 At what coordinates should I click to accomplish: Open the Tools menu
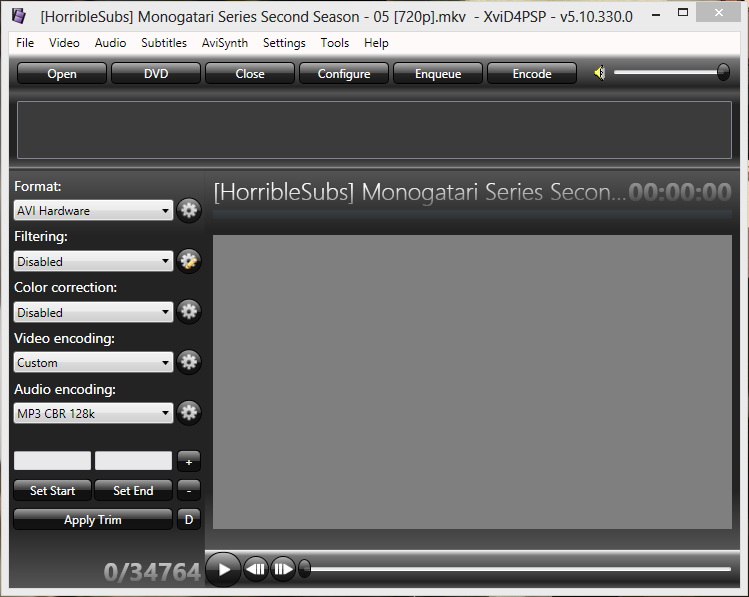tap(334, 43)
